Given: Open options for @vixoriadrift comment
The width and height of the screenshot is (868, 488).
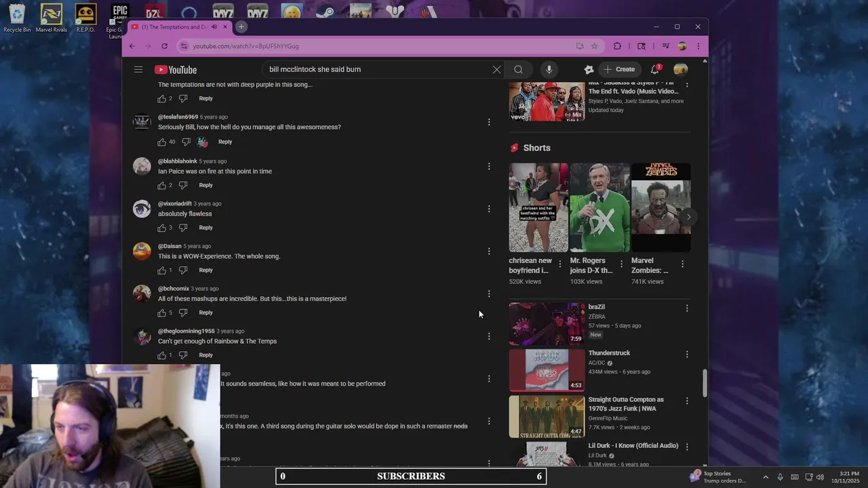Looking at the screenshot, I should pyautogui.click(x=489, y=209).
